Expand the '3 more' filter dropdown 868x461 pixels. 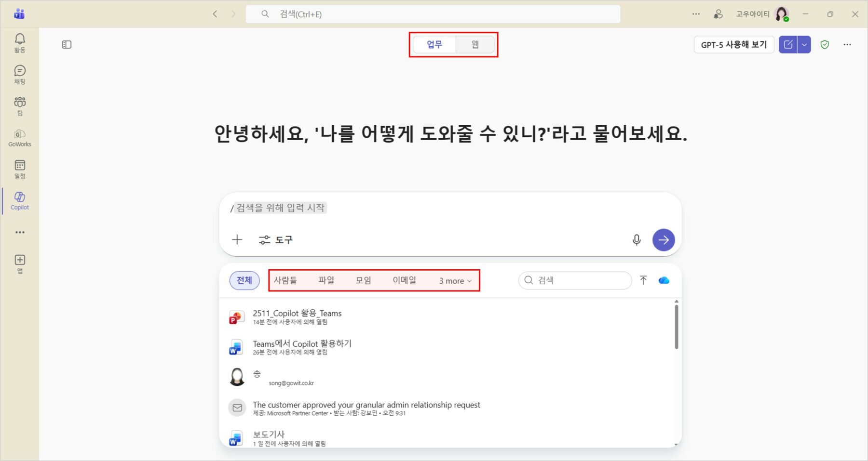tap(455, 281)
